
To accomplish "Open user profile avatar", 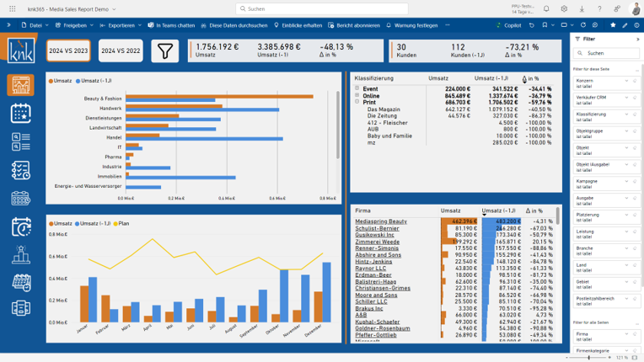I will [x=636, y=8].
